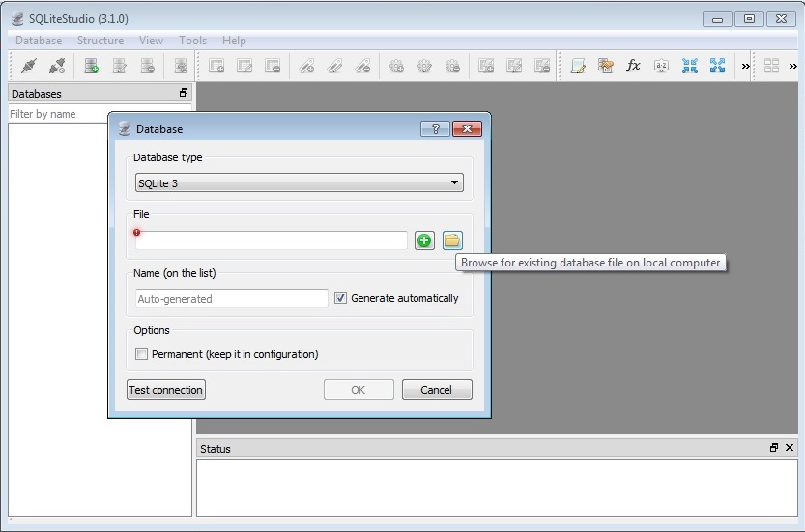Image resolution: width=805 pixels, height=532 pixels.
Task: Click the Test connection button
Action: pyautogui.click(x=166, y=390)
